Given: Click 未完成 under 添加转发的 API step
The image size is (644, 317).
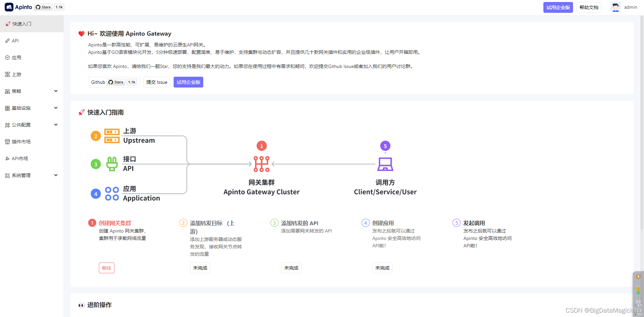Looking at the screenshot, I should point(291,268).
